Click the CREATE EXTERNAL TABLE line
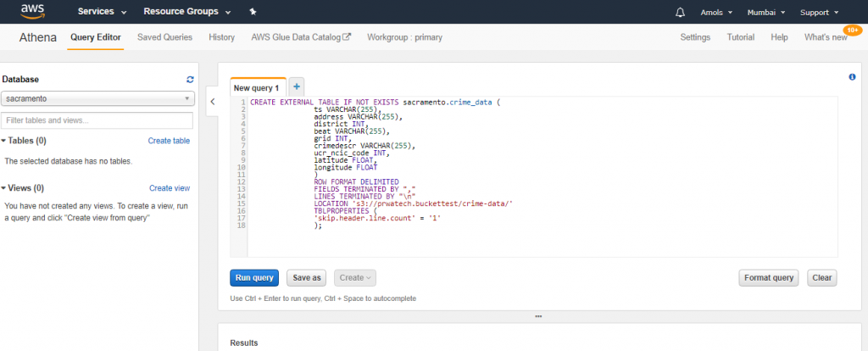This screenshot has width=868, height=351. point(375,103)
